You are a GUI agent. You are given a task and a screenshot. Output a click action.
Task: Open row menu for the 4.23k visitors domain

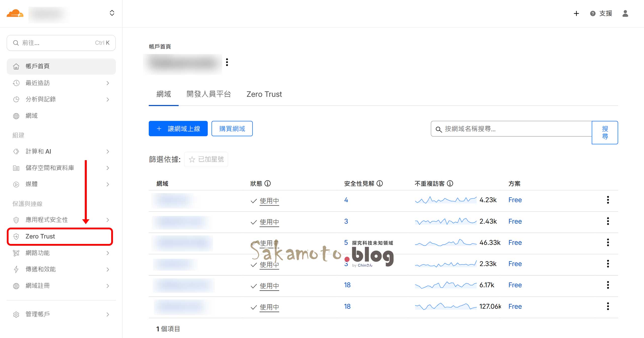tap(608, 200)
